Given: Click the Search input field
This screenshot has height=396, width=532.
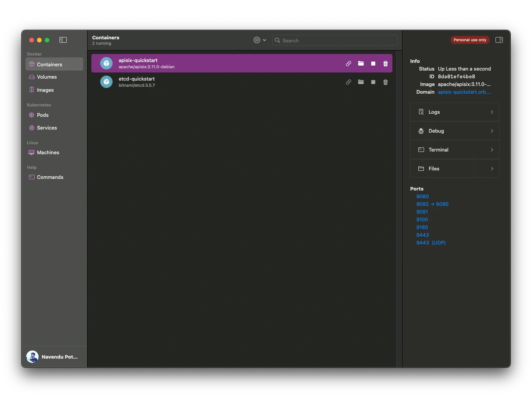Looking at the screenshot, I should coord(335,40).
